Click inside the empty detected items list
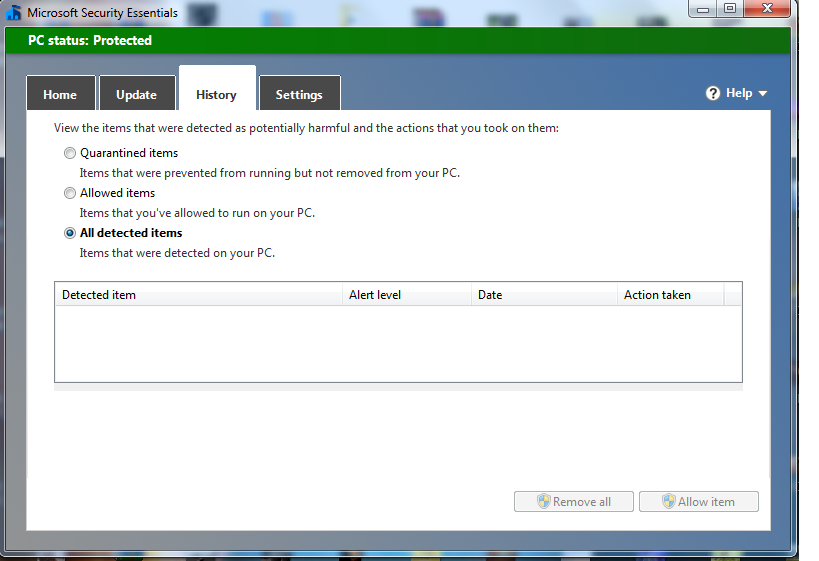 click(x=398, y=343)
